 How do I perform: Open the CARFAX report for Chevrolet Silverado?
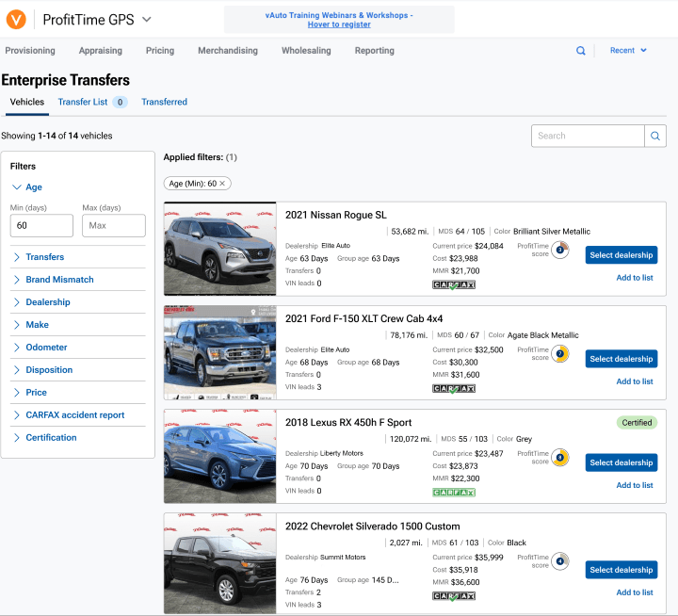coord(454,596)
